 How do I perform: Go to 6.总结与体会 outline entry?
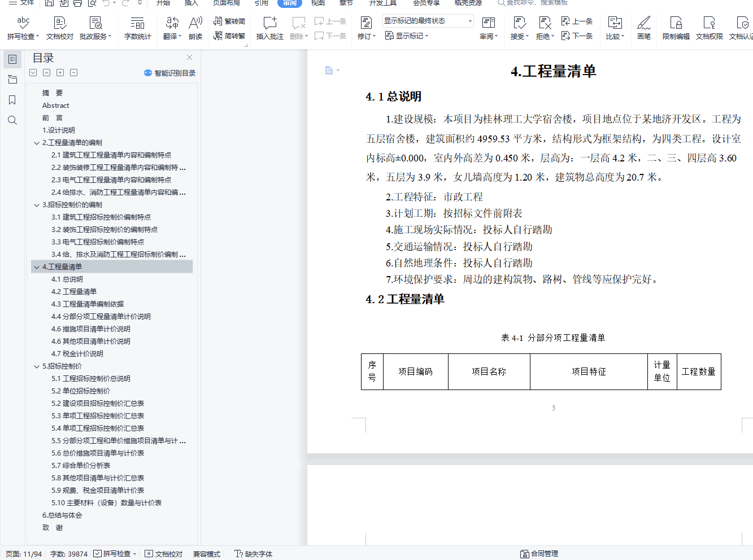pyautogui.click(x=62, y=515)
